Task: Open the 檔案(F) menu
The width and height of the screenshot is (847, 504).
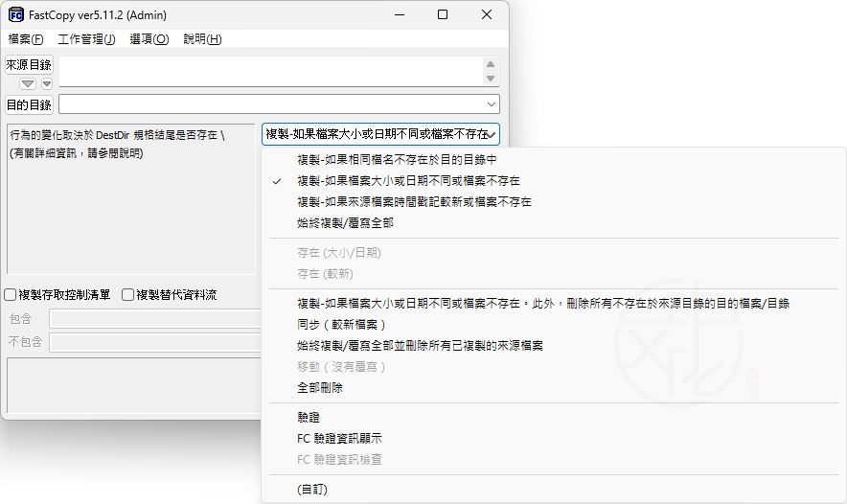Action: coord(26,39)
